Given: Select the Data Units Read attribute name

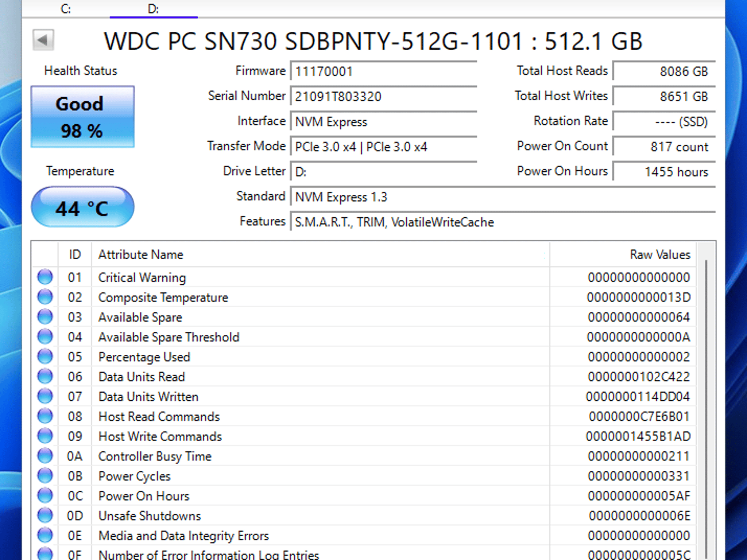Looking at the screenshot, I should (x=142, y=377).
